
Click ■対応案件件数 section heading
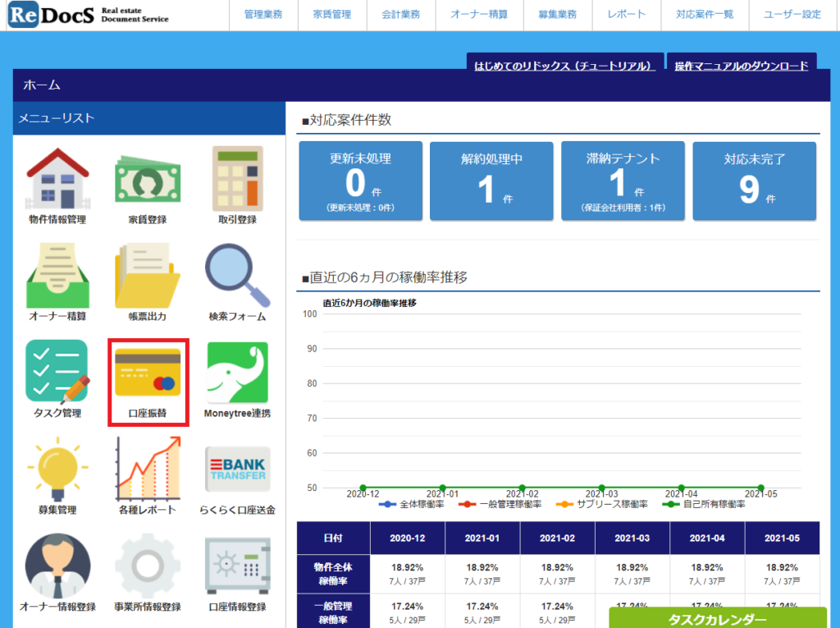tap(347, 120)
